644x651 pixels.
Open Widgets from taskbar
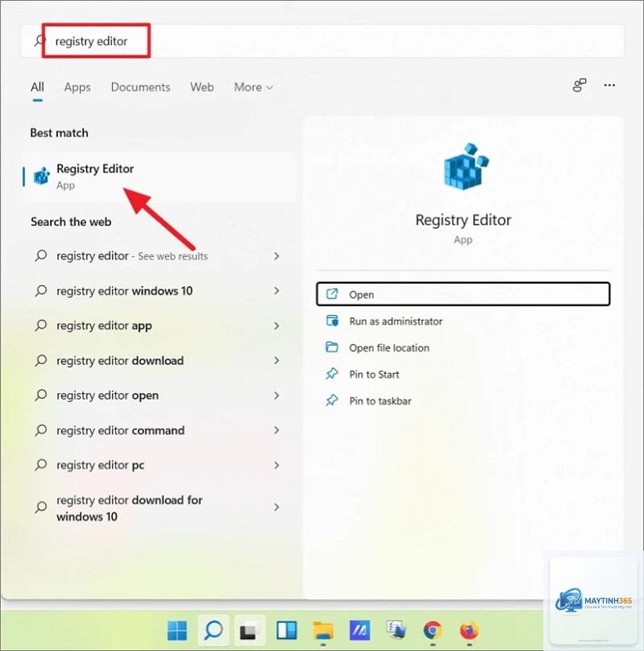286,631
